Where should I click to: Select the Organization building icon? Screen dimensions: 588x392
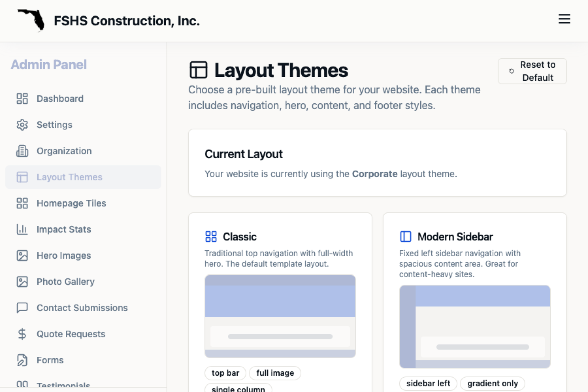pyautogui.click(x=22, y=151)
